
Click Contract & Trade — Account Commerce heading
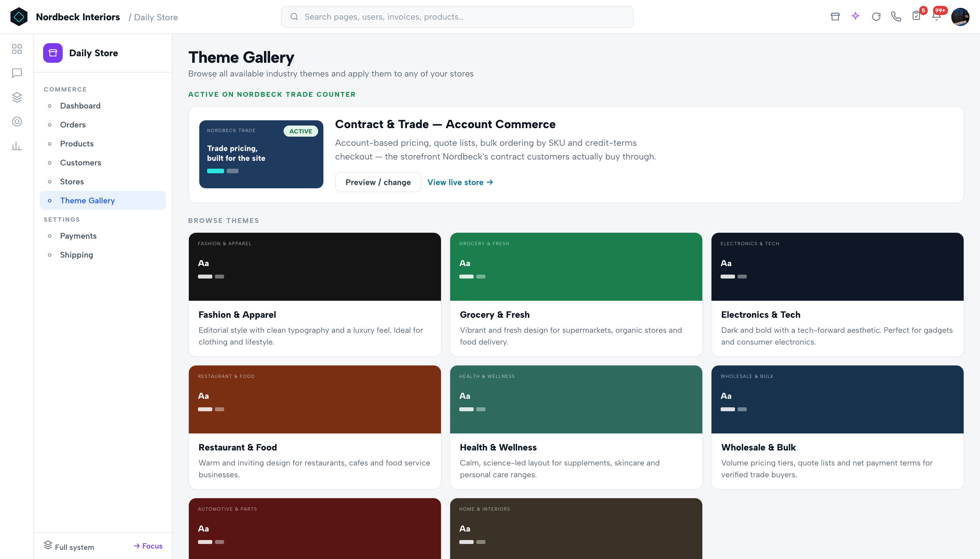click(445, 125)
